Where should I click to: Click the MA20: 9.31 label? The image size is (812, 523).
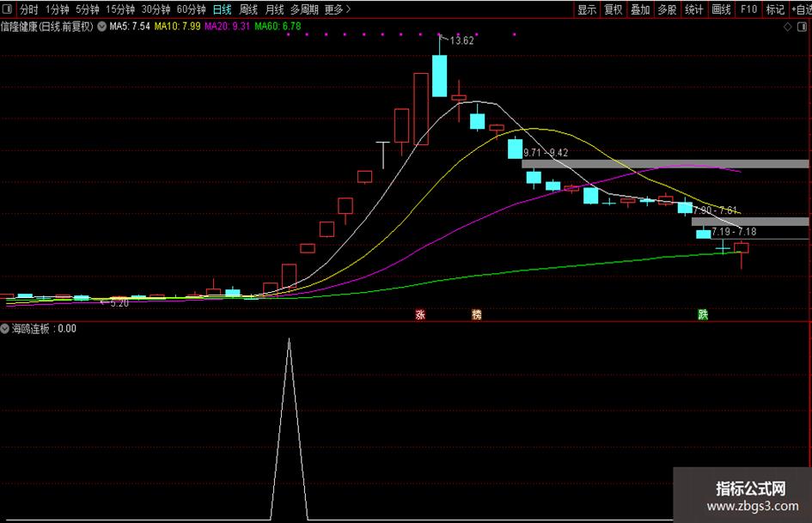click(227, 27)
